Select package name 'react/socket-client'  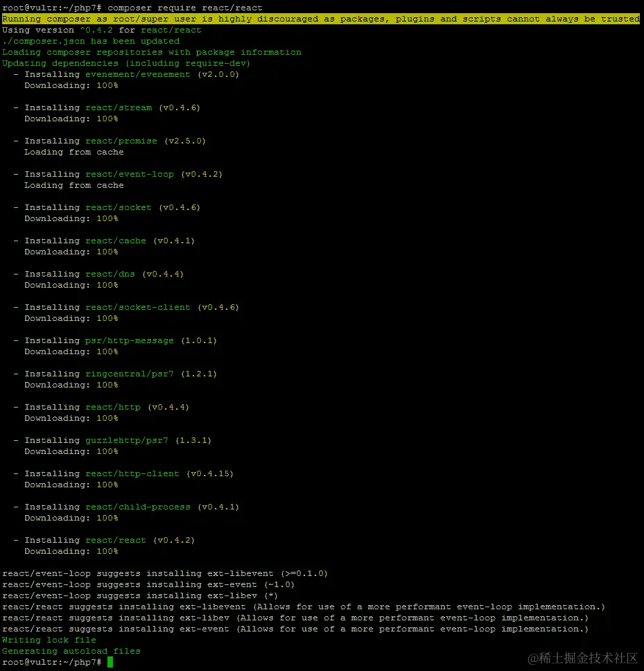pyautogui.click(x=138, y=307)
